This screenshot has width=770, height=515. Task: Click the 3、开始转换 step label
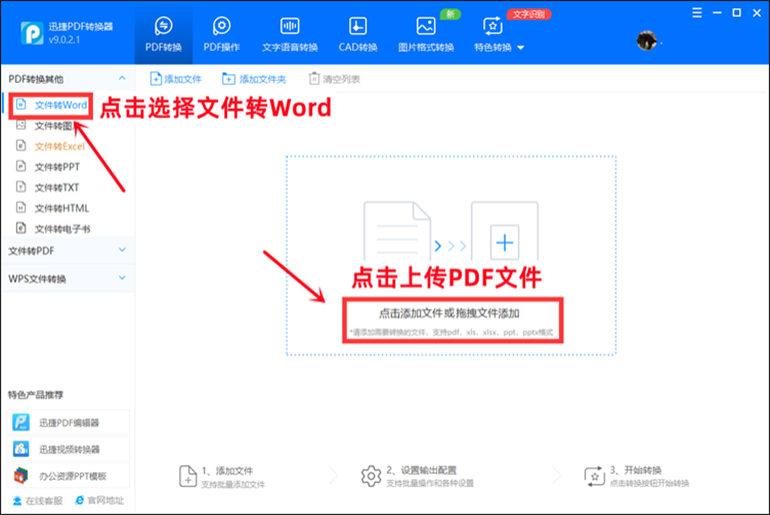coord(635,470)
